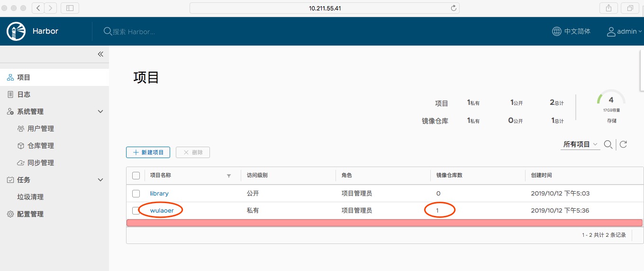Open the wulaoer project link
This screenshot has height=271, width=644.
point(162,210)
